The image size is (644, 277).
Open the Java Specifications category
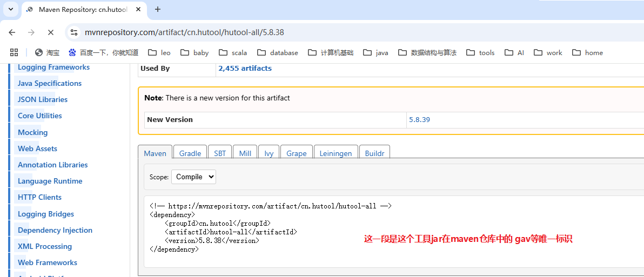coord(50,83)
